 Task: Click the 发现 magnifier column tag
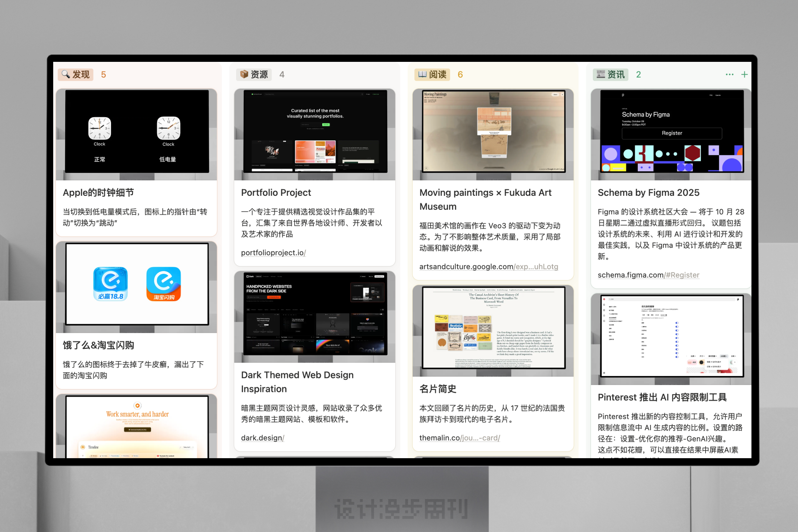point(75,74)
